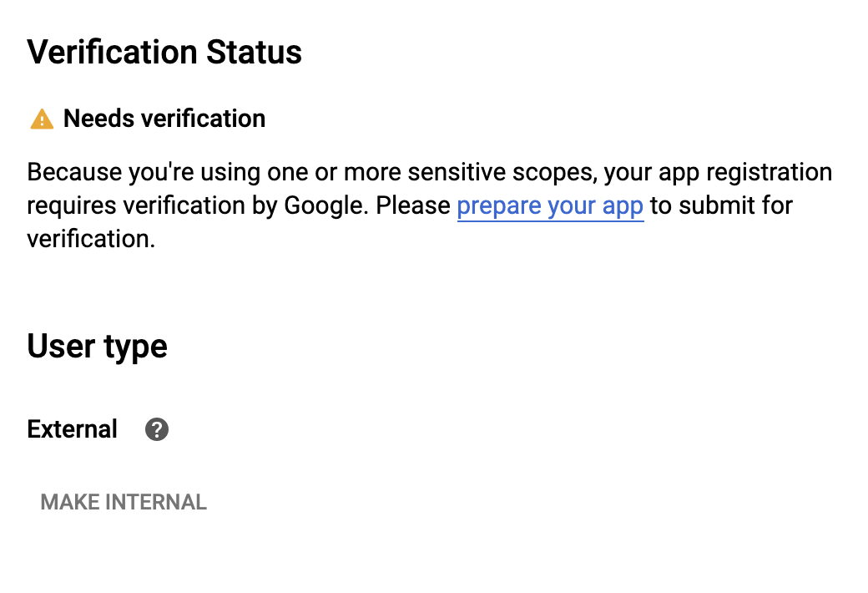Click the External user type label

(x=72, y=429)
